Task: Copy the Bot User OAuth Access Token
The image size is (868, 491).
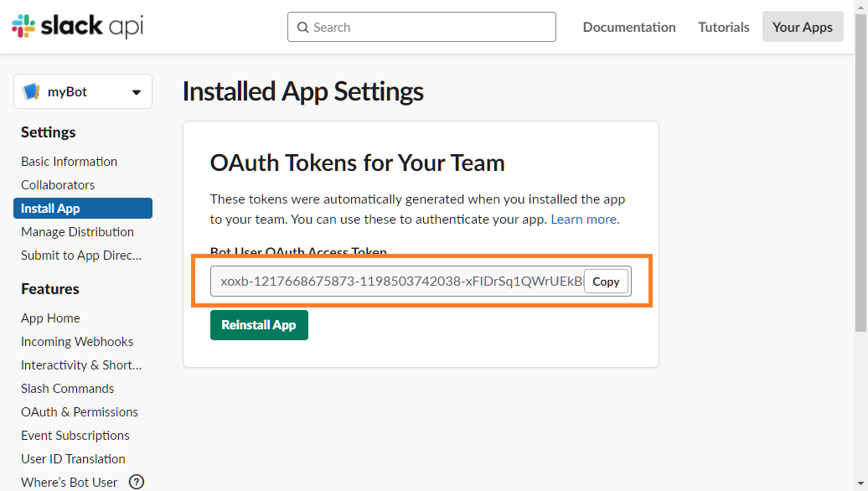Action: pos(606,282)
